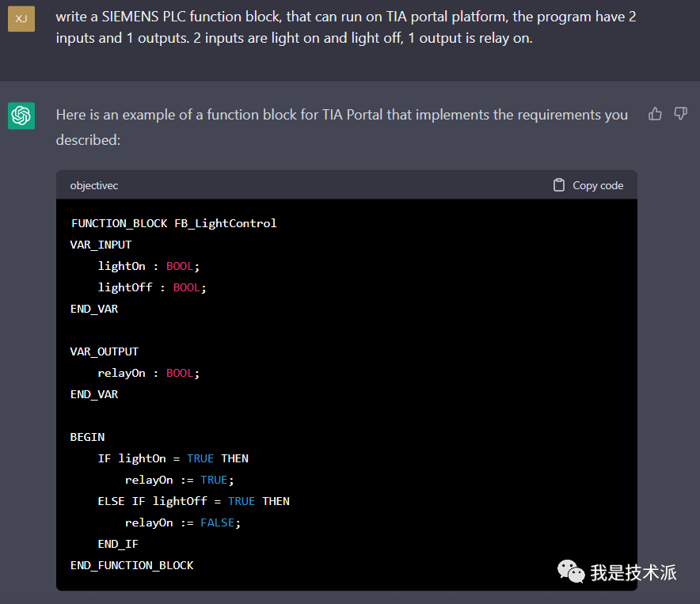This screenshot has height=604, width=700.
Task: Click the END_FUNCTION_BLOCK line
Action: tap(131, 565)
